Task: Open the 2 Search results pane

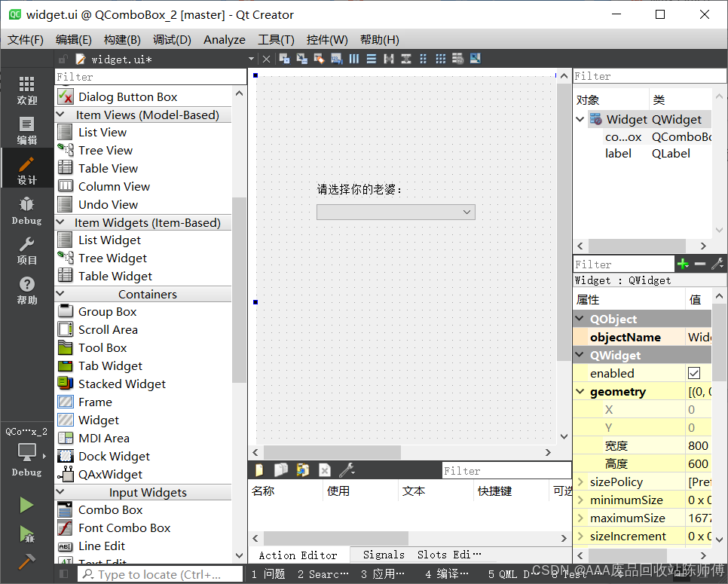Action: (323, 574)
